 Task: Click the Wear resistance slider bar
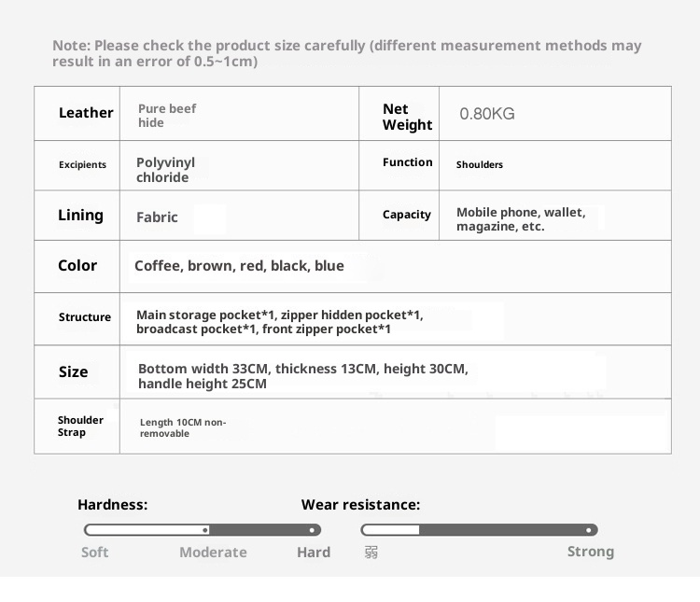coord(479,529)
